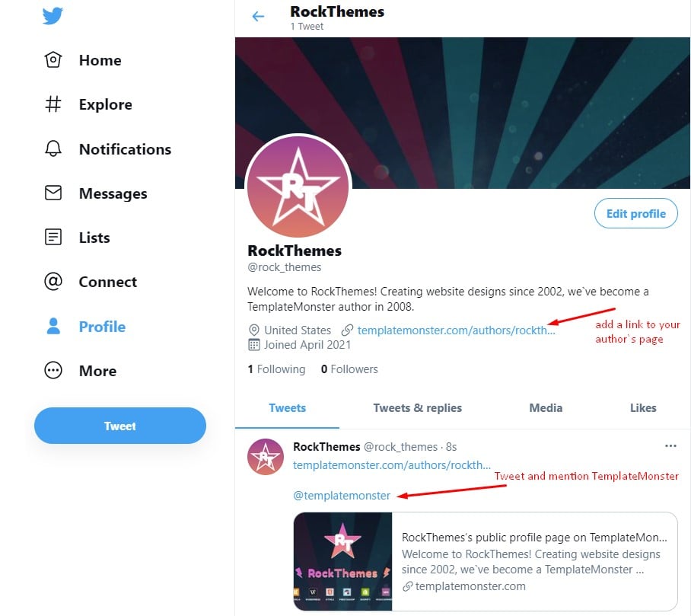View the 1 Following list
The image size is (691, 616).
[x=276, y=369]
